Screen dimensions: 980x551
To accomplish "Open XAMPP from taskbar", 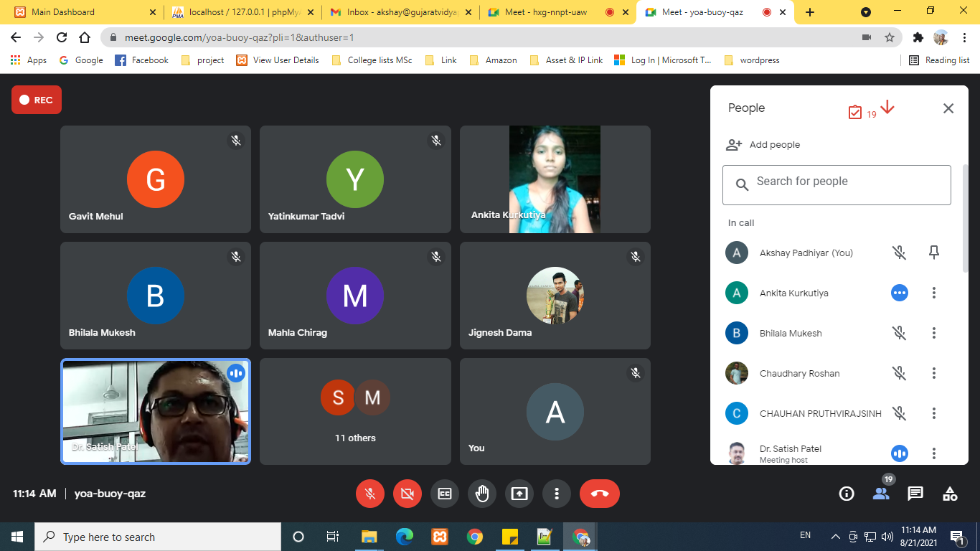I will pyautogui.click(x=440, y=537).
